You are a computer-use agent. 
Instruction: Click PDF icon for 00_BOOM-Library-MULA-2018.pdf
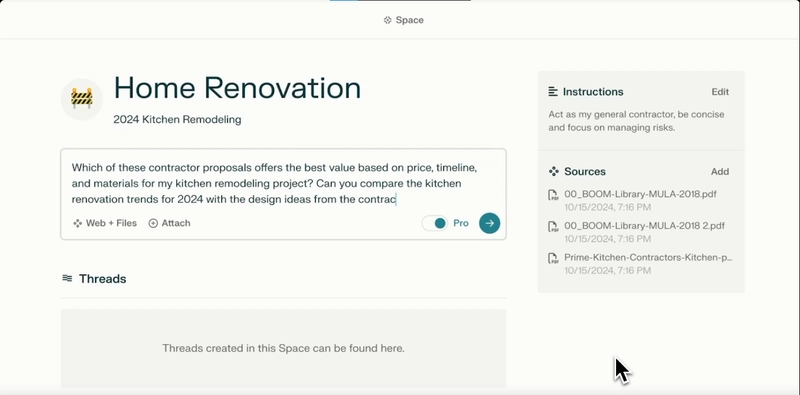pyautogui.click(x=553, y=195)
